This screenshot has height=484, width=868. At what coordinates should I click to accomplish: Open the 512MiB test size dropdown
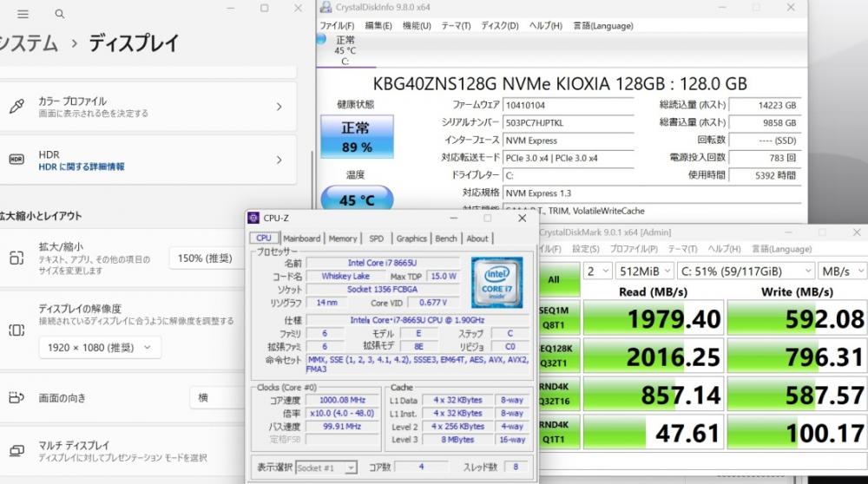[645, 271]
